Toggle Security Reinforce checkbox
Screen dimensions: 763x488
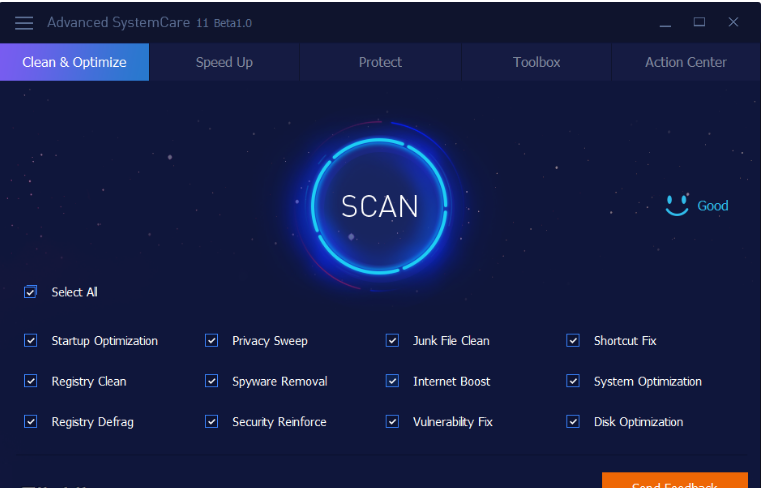coord(212,421)
